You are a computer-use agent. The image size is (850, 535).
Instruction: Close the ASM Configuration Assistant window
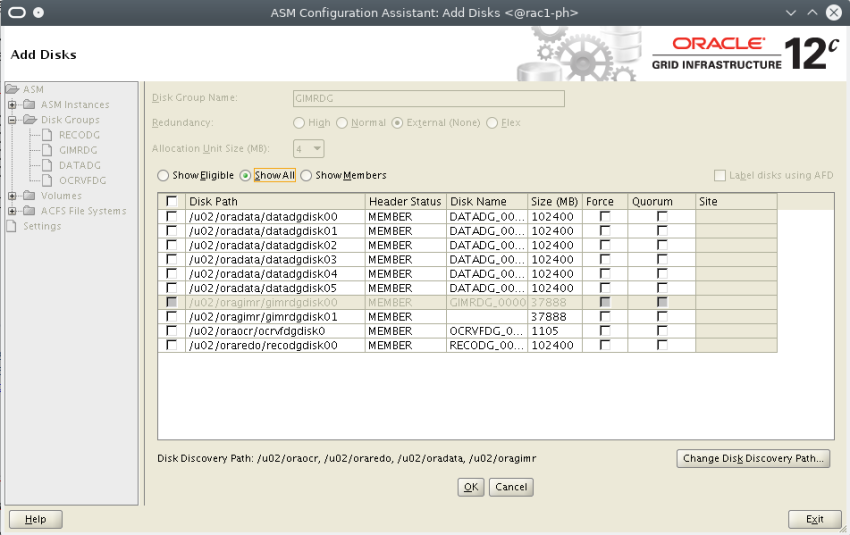(834, 12)
